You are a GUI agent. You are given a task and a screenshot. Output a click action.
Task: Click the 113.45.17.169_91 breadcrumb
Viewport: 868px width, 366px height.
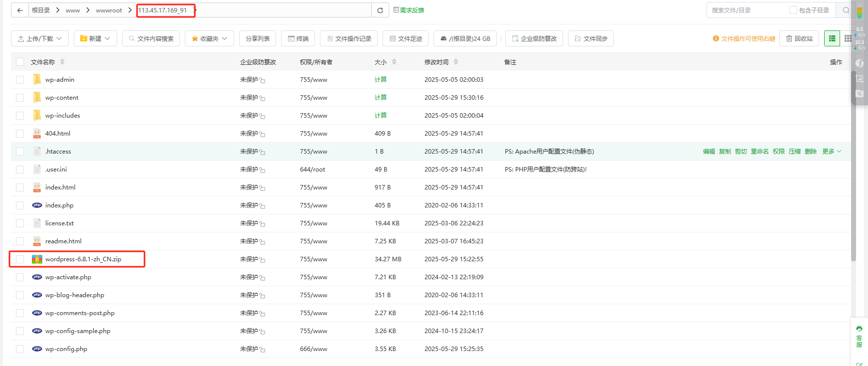[162, 10]
